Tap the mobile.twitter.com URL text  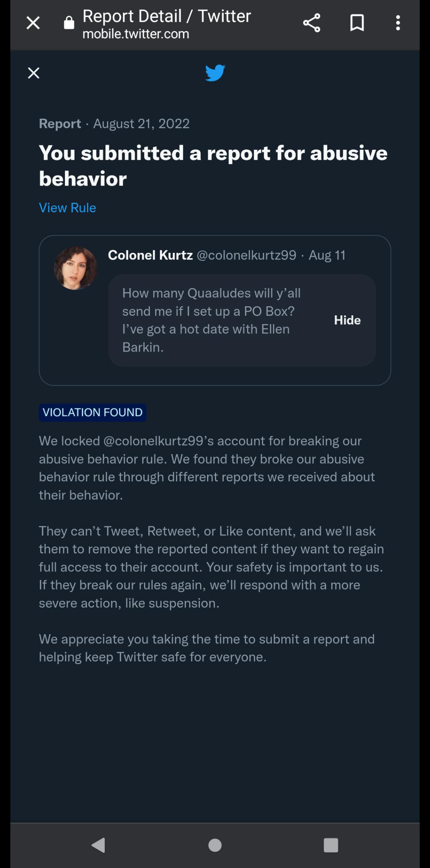click(x=136, y=34)
